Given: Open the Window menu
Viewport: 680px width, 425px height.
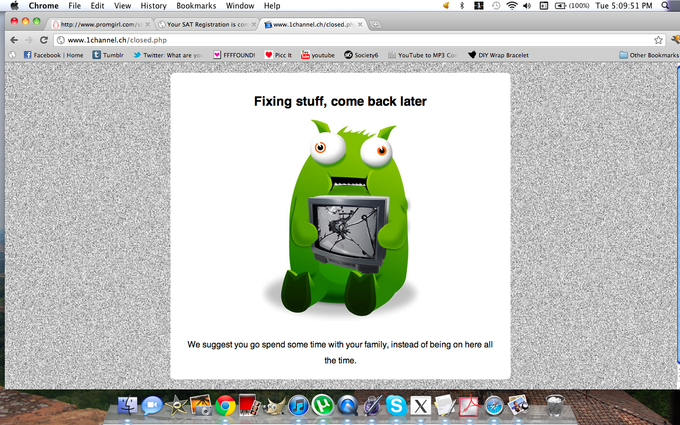Looking at the screenshot, I should point(240,6).
